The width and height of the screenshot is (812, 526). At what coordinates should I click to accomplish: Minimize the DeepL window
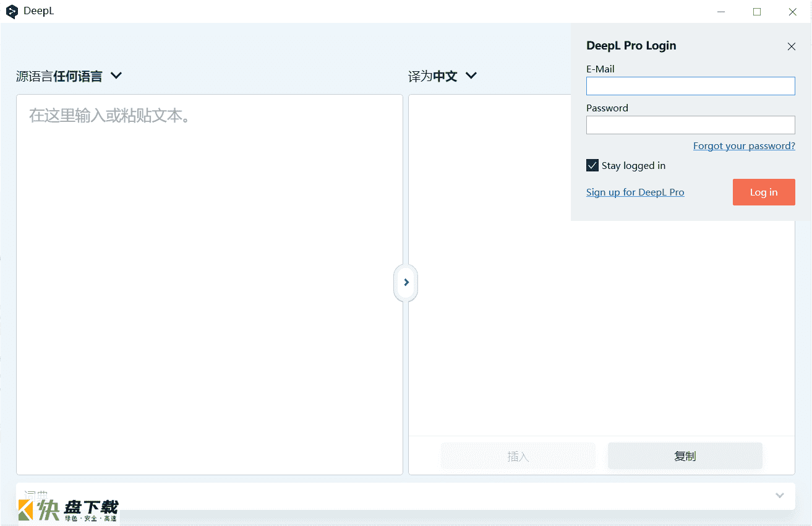(x=721, y=12)
